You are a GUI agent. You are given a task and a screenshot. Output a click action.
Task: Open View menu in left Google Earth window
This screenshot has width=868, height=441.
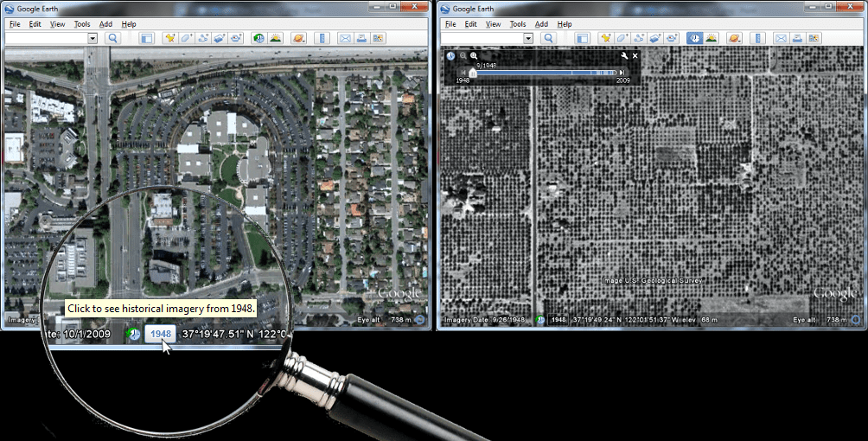[x=57, y=24]
